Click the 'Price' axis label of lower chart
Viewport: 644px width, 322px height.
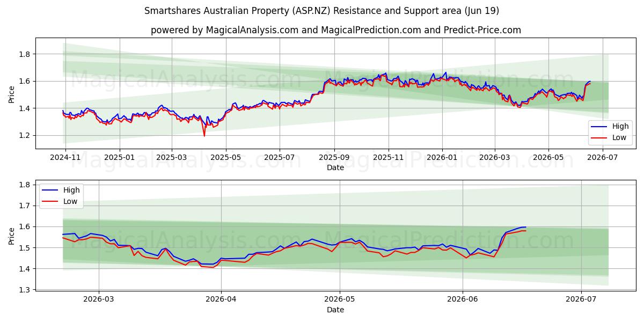[x=12, y=236]
